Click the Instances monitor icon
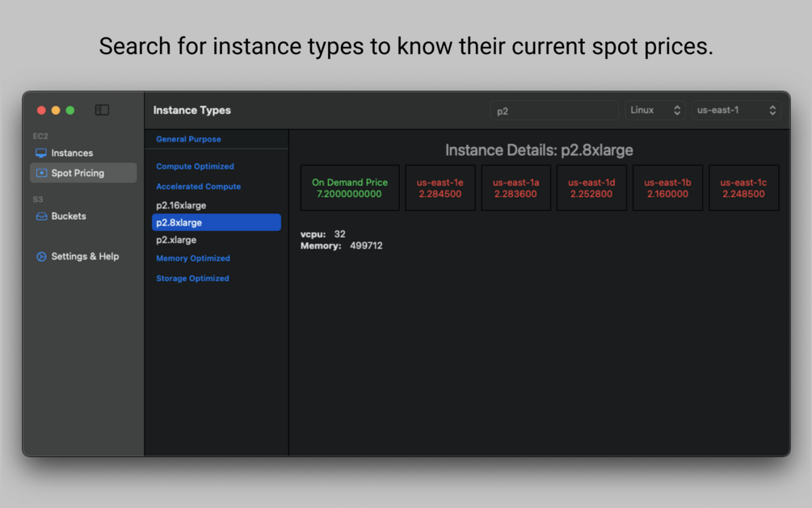Screen dimensions: 812x508 point(41,153)
